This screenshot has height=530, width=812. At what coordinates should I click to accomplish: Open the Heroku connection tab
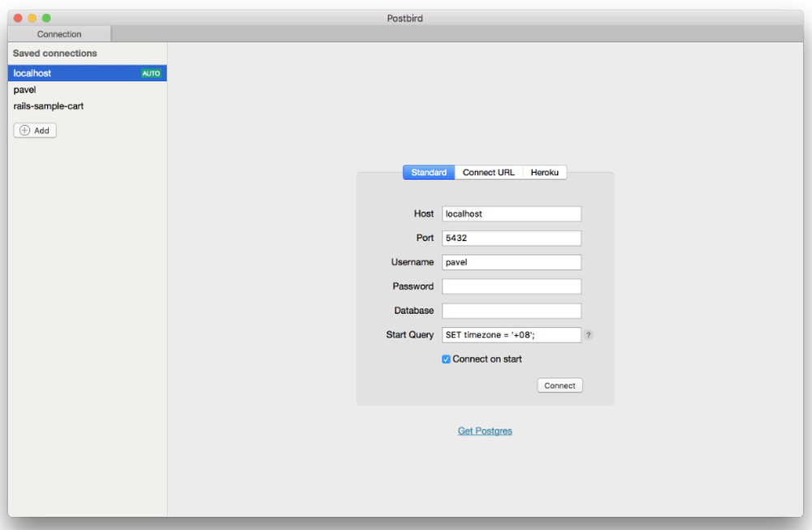click(544, 172)
